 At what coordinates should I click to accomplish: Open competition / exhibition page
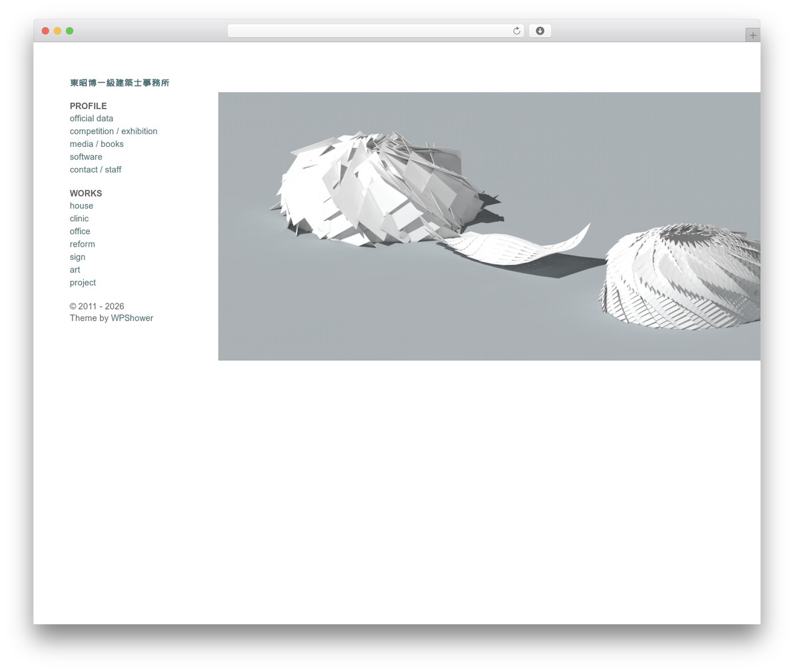114,131
